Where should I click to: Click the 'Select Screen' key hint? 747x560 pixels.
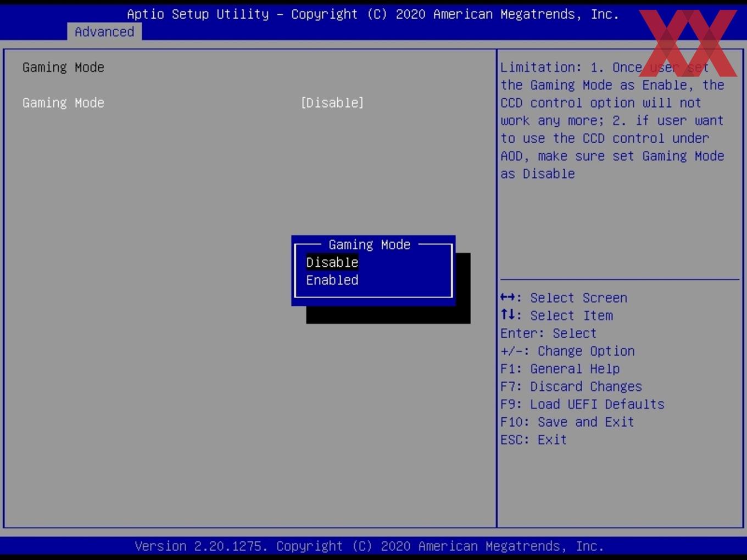pos(564,298)
